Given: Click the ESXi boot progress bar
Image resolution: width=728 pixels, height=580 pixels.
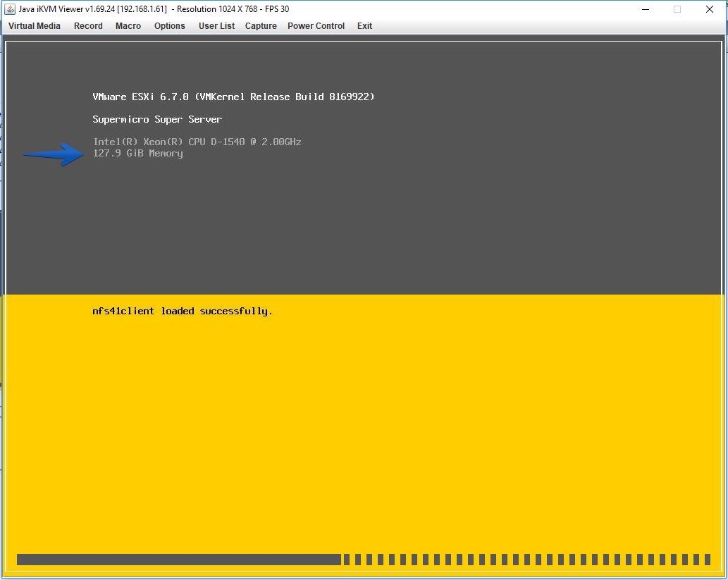Looking at the screenshot, I should pyautogui.click(x=364, y=559).
